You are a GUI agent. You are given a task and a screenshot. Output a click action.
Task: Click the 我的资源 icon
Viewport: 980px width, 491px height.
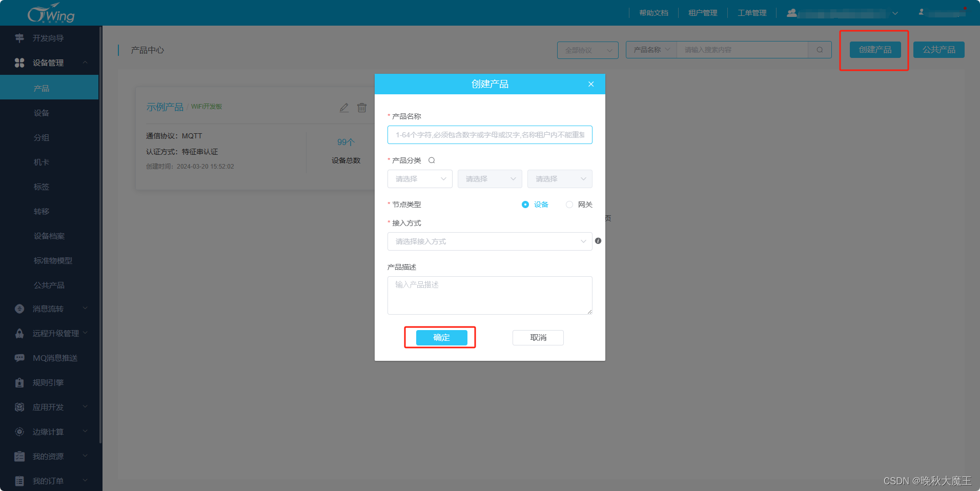(x=19, y=456)
